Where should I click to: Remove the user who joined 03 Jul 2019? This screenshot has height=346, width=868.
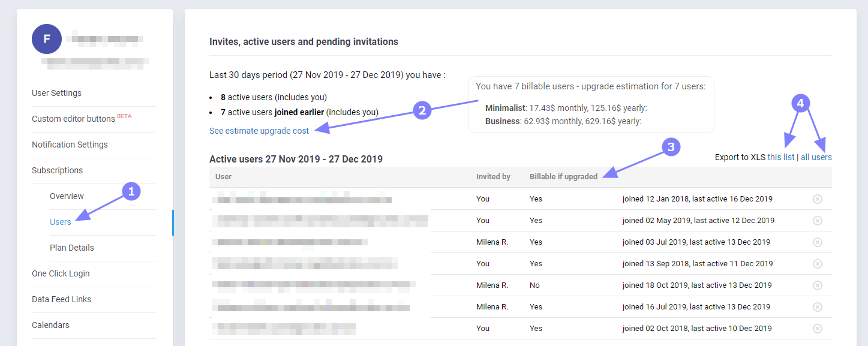[x=817, y=242]
